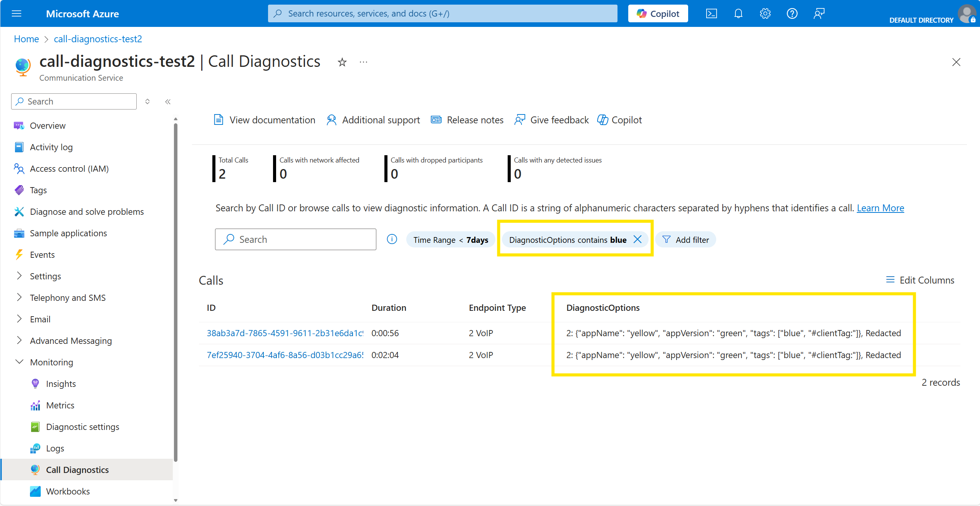Open Time Range 7days filter
Viewport: 980px width, 506px height.
pyautogui.click(x=450, y=240)
